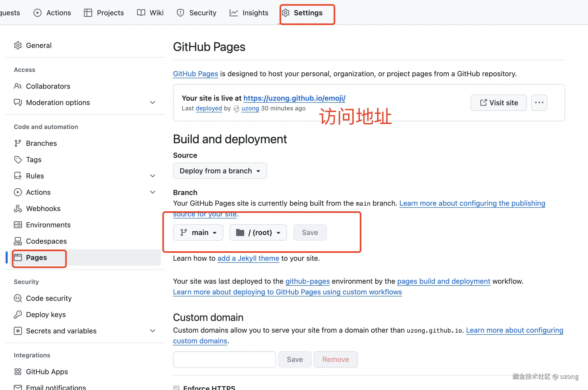Expand Secrets and variables section
Image resolution: width=588 pixels, height=390 pixels.
pos(153,331)
